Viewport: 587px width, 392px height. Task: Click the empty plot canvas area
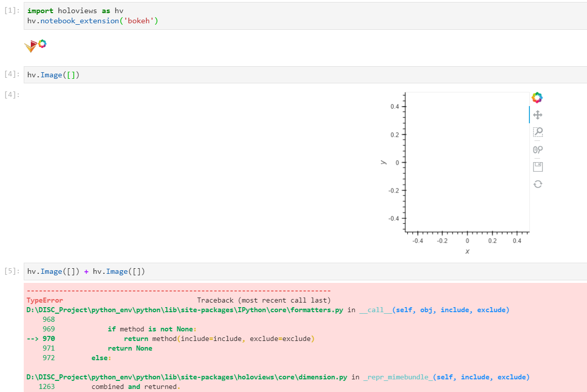pyautogui.click(x=467, y=162)
